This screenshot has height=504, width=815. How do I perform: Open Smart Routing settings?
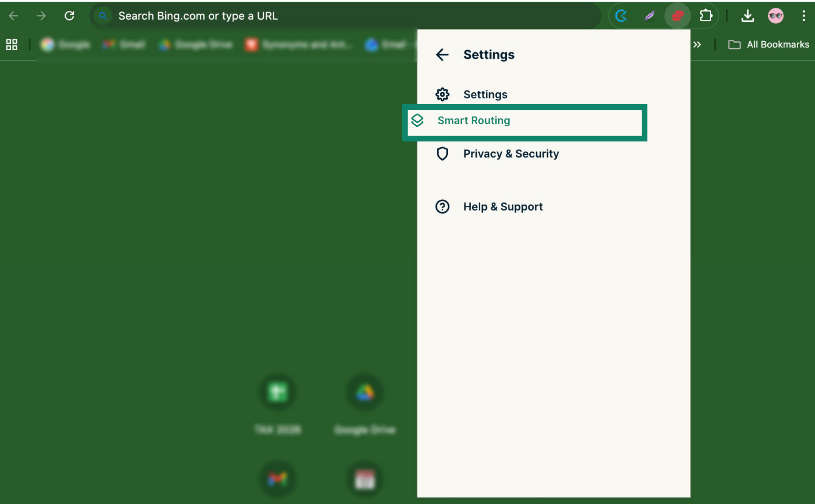(x=473, y=121)
